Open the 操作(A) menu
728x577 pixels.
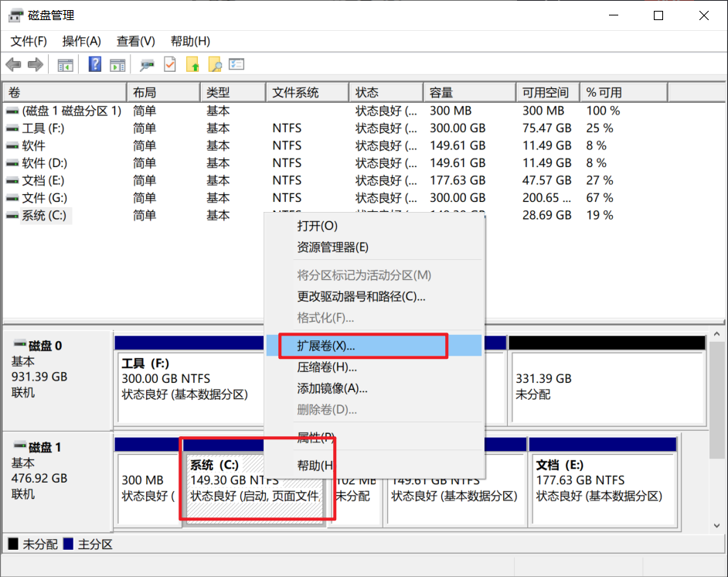[81, 41]
